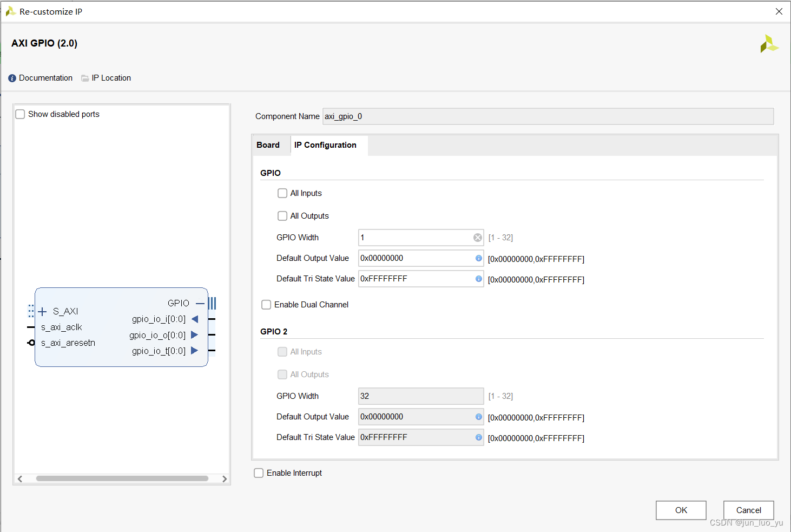Click the info icon in GPIO 2 Default Tri State Value
The width and height of the screenshot is (791, 532).
(479, 437)
